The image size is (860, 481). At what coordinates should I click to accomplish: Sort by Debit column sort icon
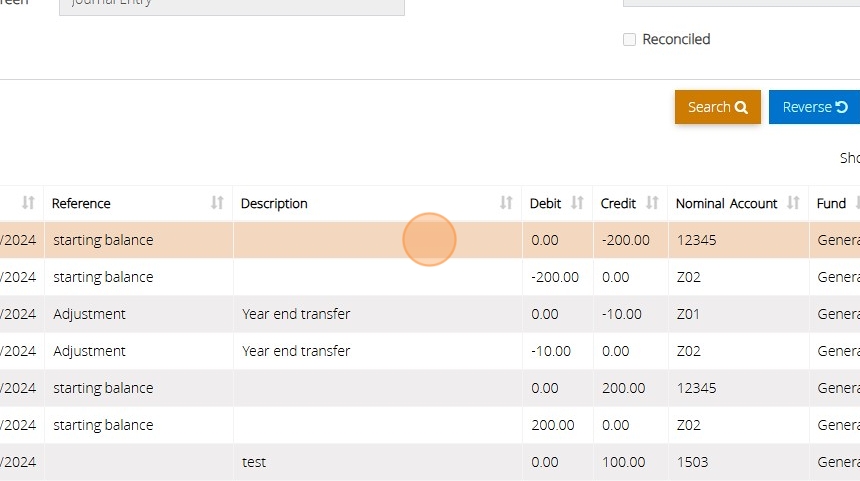pos(577,203)
